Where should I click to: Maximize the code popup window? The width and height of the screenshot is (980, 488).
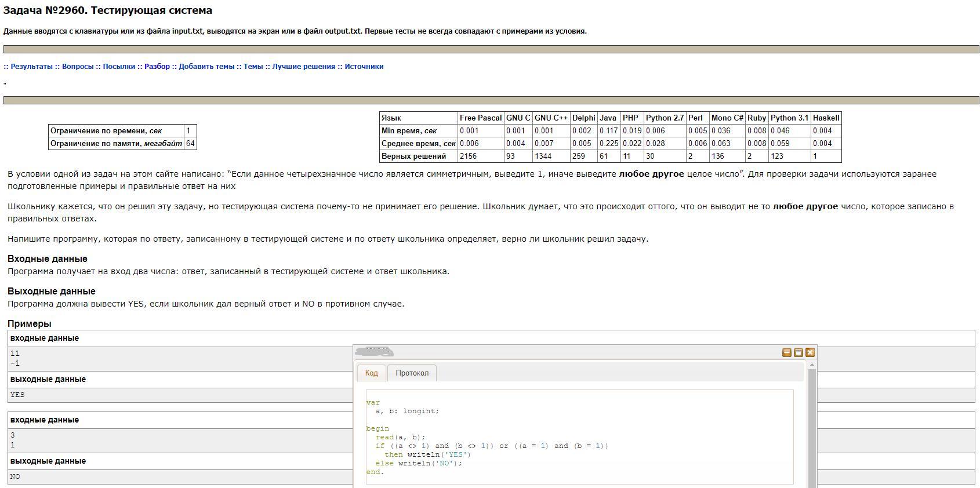point(798,352)
